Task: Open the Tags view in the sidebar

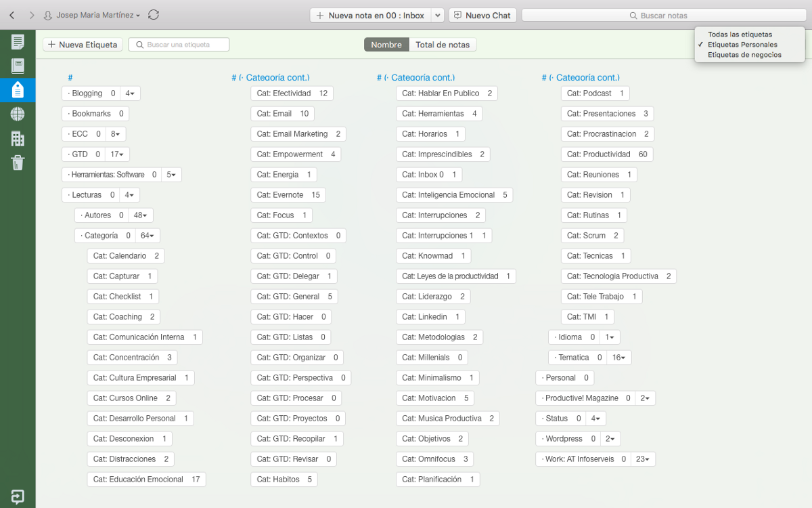Action: pos(18,89)
